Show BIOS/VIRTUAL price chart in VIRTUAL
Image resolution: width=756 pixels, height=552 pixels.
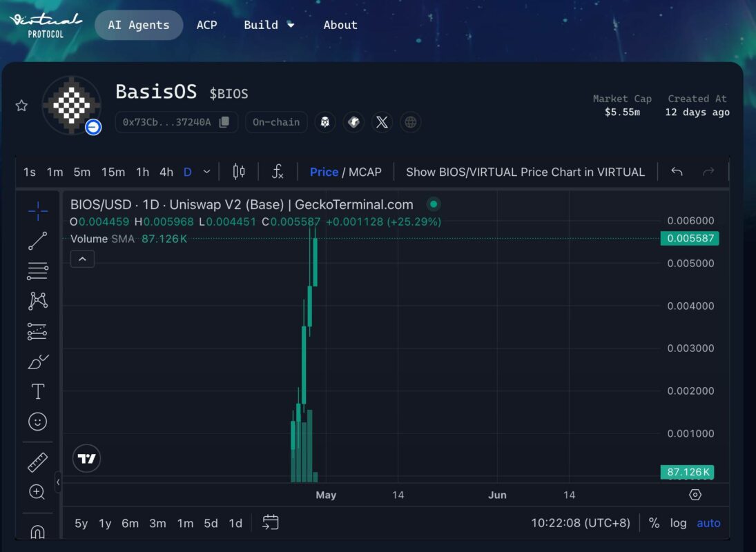click(x=525, y=172)
